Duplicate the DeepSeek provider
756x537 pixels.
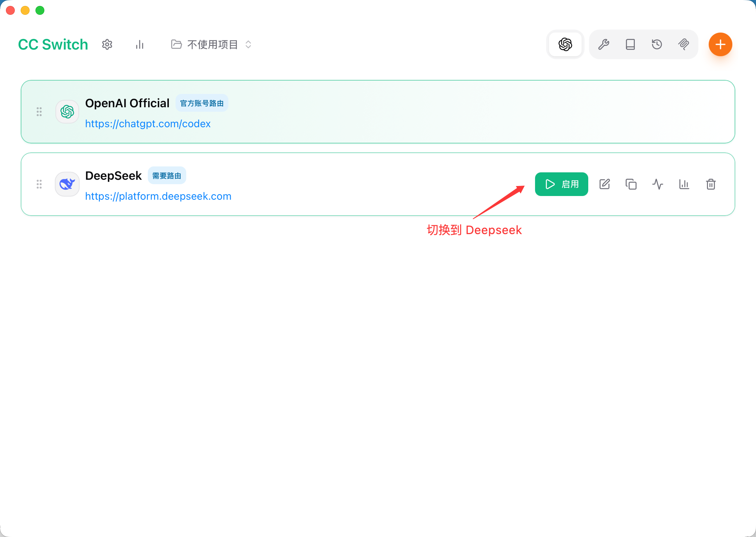(x=631, y=184)
